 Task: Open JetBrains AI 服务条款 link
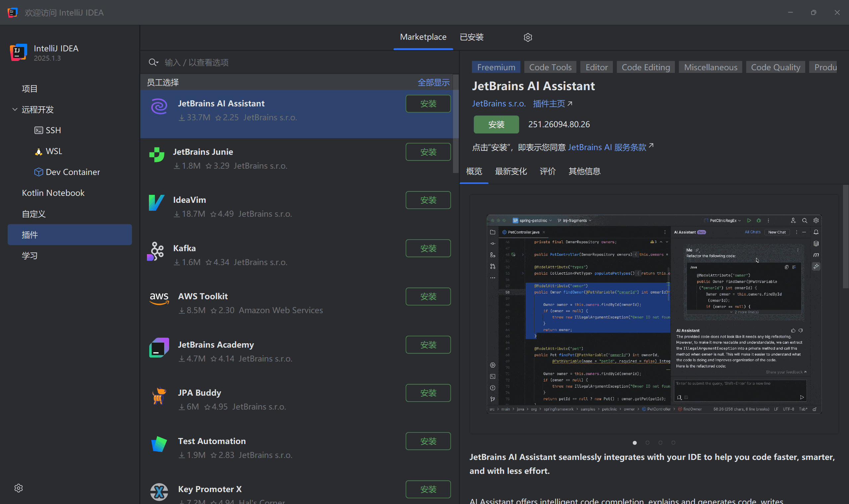click(x=607, y=147)
